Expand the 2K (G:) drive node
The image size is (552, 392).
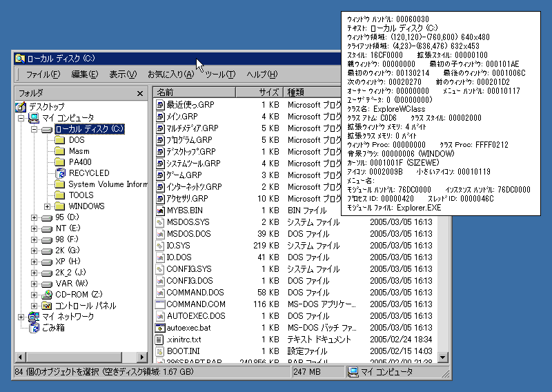(34, 251)
